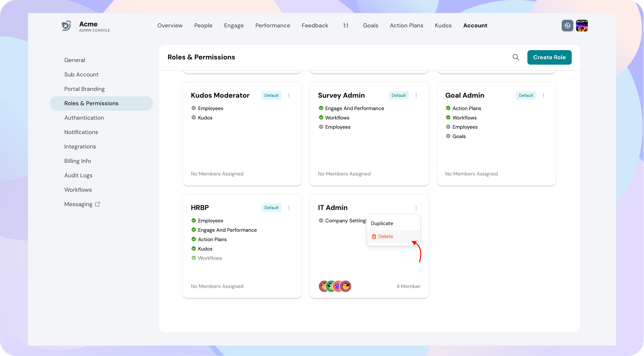Select Duplicate from the IT Admin menu

pos(393,223)
